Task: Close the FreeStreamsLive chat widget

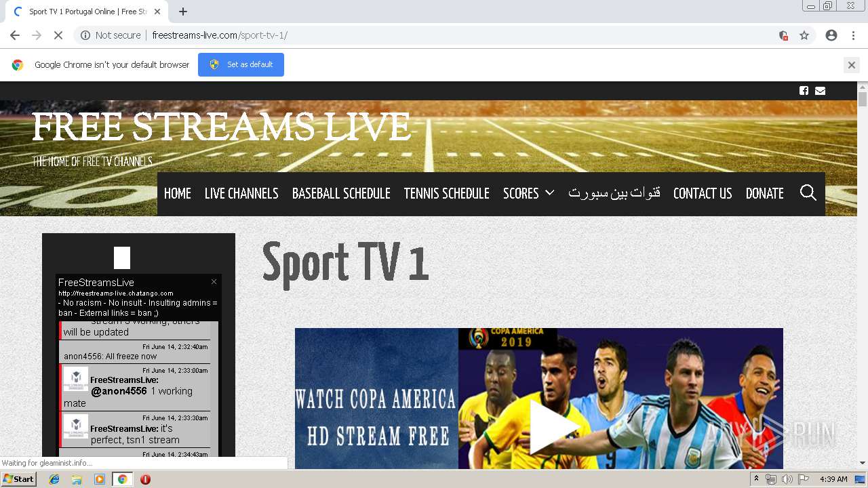Action: [x=214, y=281]
